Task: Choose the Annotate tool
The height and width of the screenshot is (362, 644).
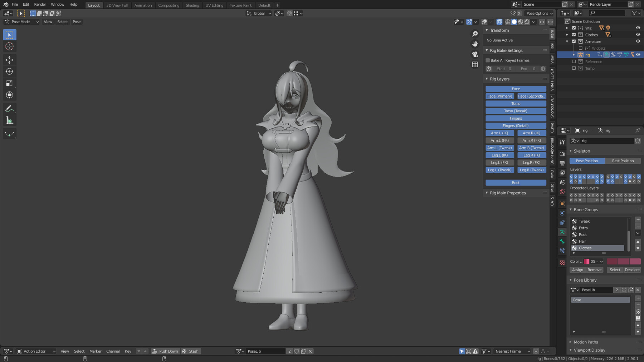Action: point(9,109)
